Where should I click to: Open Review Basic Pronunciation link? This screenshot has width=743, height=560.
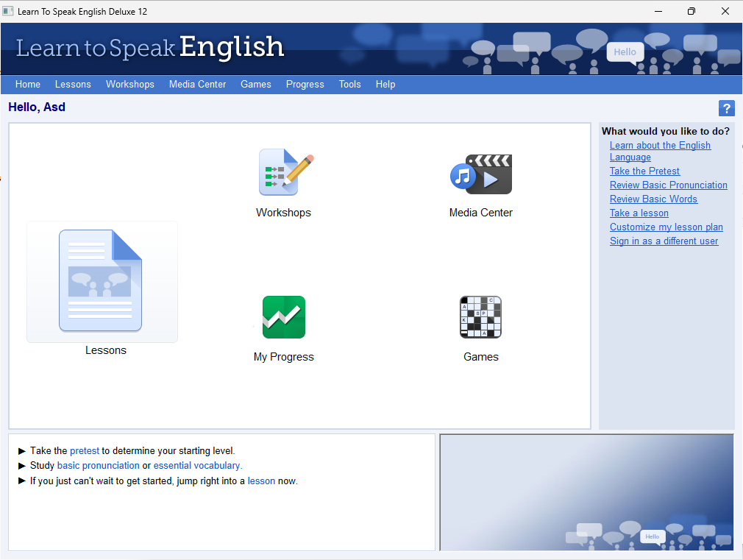(x=668, y=185)
